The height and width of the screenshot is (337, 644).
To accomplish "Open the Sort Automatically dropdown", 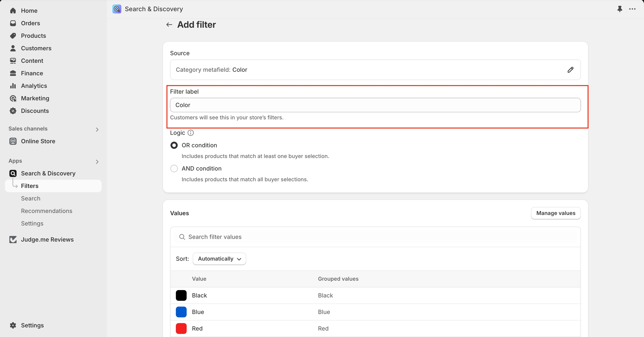I will pos(219,259).
